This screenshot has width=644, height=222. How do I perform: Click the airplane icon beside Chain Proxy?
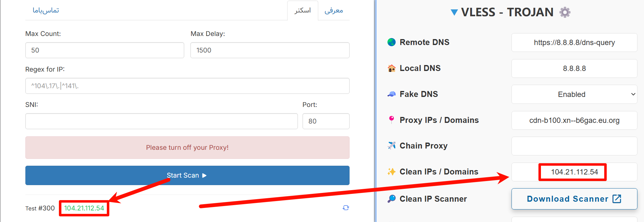(x=392, y=146)
